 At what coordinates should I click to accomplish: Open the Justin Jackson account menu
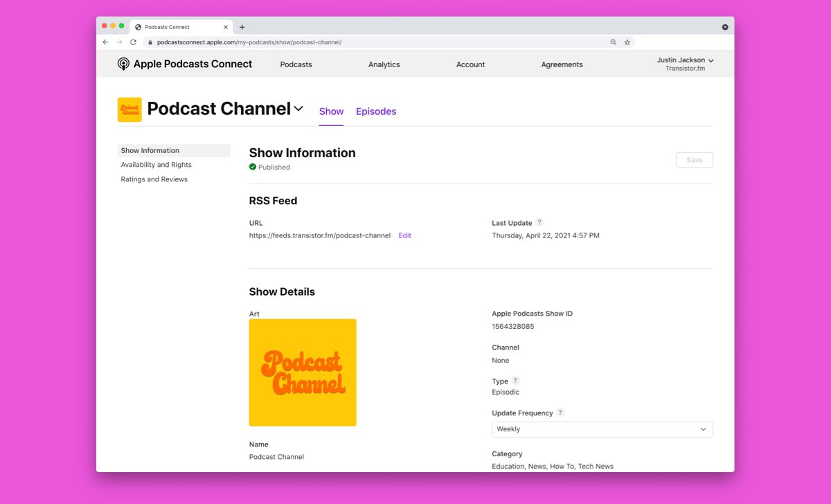coord(684,64)
